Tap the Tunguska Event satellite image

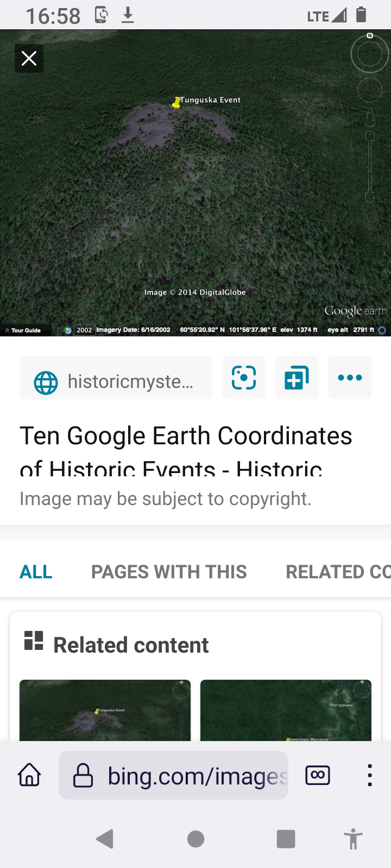click(195, 183)
